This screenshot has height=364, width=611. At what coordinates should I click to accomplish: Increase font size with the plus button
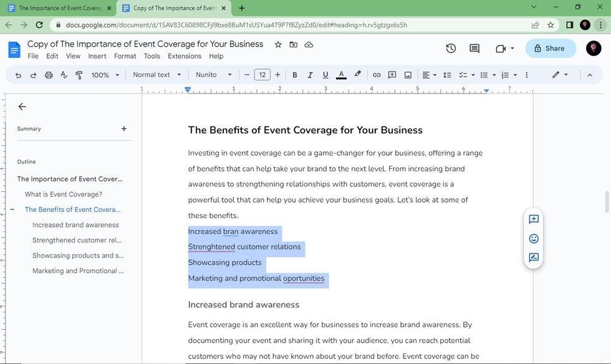(x=277, y=75)
